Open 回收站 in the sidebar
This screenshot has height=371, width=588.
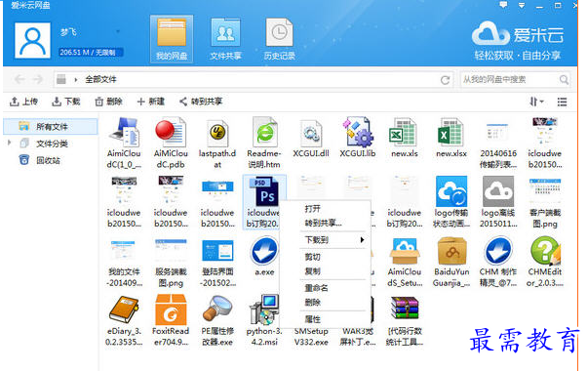coord(39,160)
